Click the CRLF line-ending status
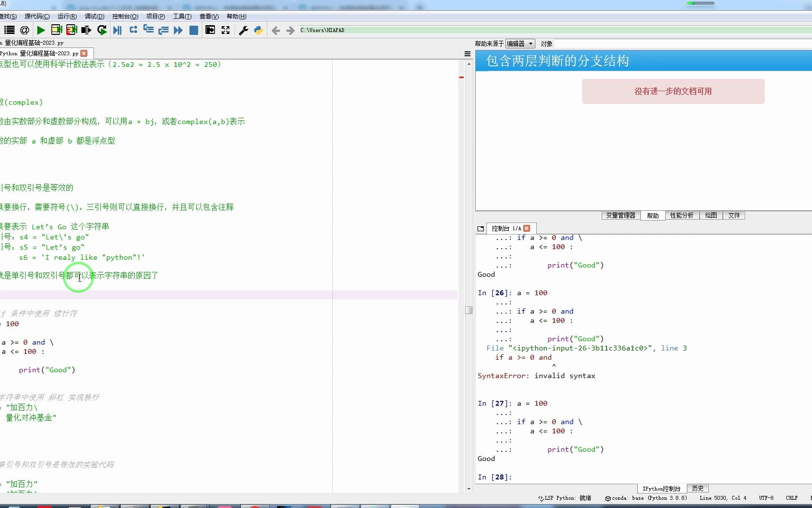The height and width of the screenshot is (508, 812). click(792, 498)
